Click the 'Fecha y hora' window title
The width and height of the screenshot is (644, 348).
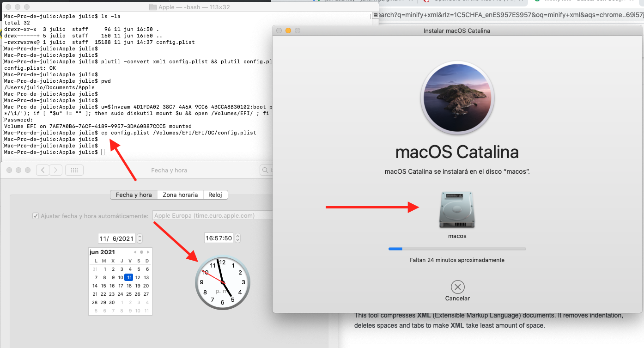[169, 170]
